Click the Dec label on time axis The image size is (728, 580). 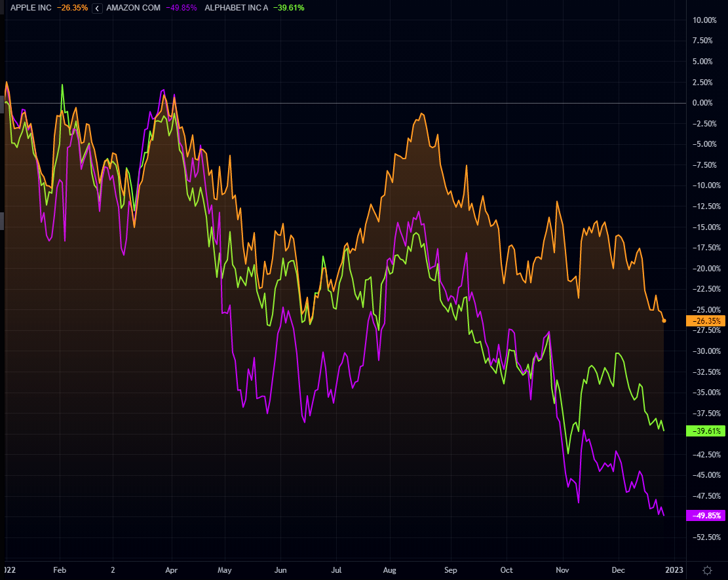click(618, 570)
